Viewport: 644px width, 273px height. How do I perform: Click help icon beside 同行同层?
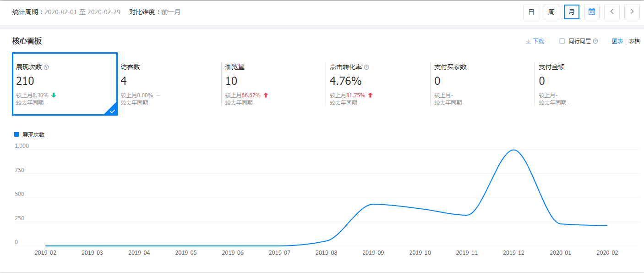point(595,41)
